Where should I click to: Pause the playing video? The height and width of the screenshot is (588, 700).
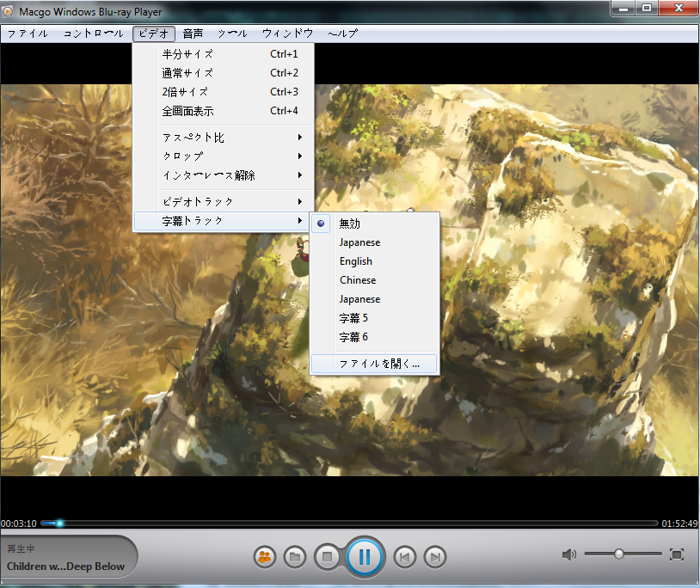365,556
